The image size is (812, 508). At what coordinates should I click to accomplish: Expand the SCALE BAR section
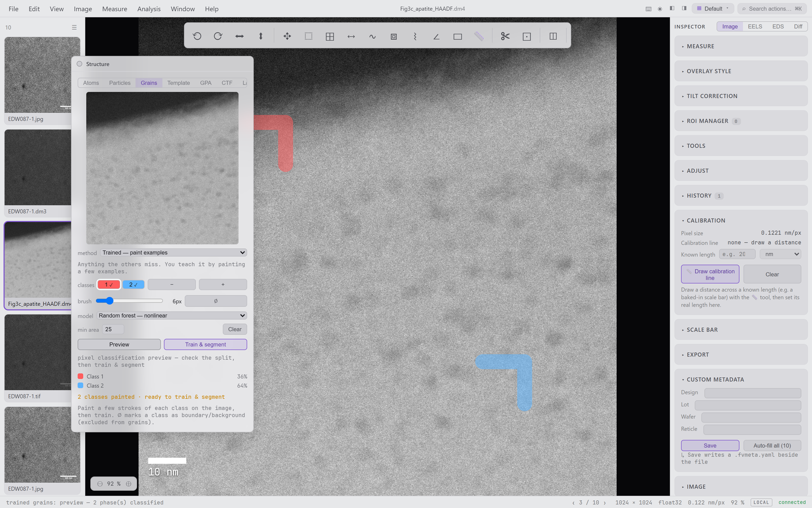click(x=741, y=330)
